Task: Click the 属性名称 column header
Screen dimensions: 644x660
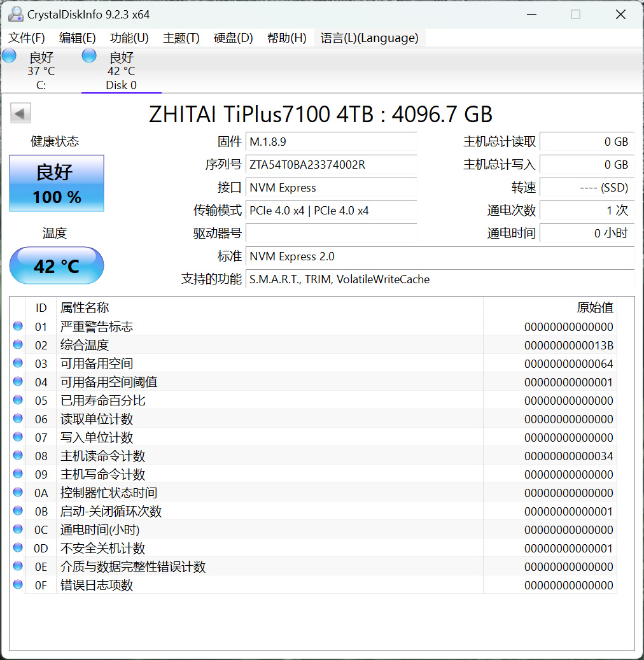Action: (x=269, y=307)
